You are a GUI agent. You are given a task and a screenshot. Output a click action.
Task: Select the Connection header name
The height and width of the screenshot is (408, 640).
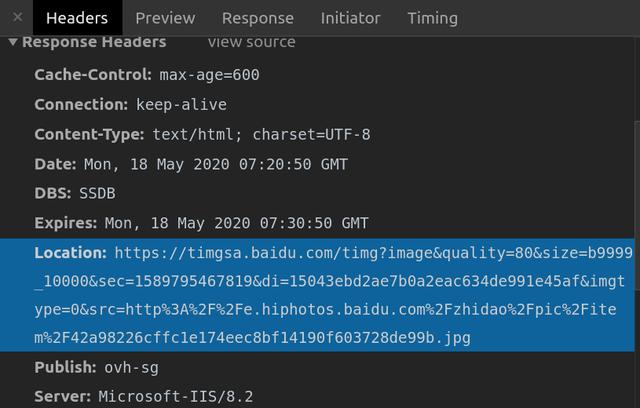pyautogui.click(x=82, y=105)
